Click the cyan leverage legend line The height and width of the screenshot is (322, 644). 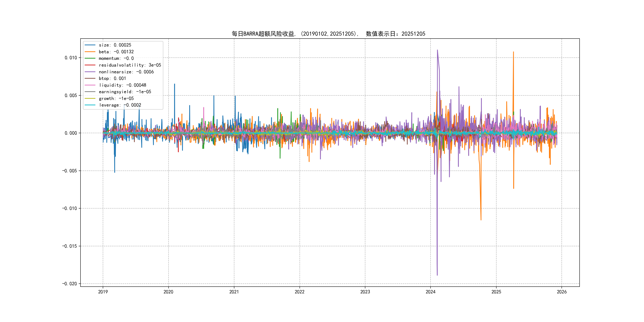90,105
